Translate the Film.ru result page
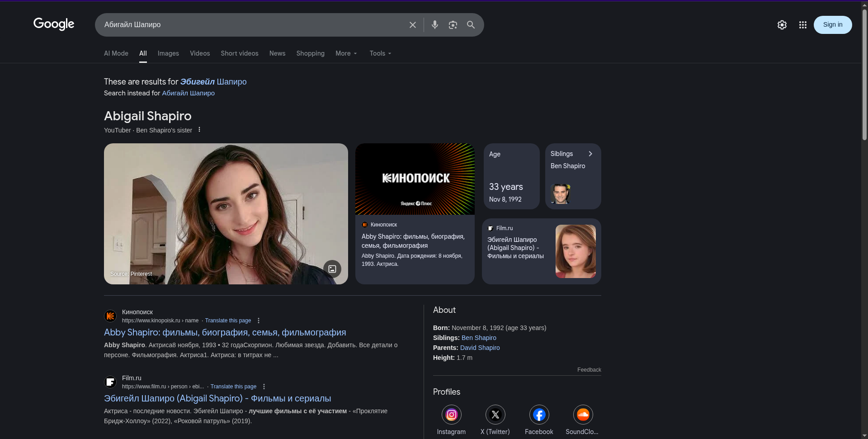The height and width of the screenshot is (439, 868). coord(233,387)
